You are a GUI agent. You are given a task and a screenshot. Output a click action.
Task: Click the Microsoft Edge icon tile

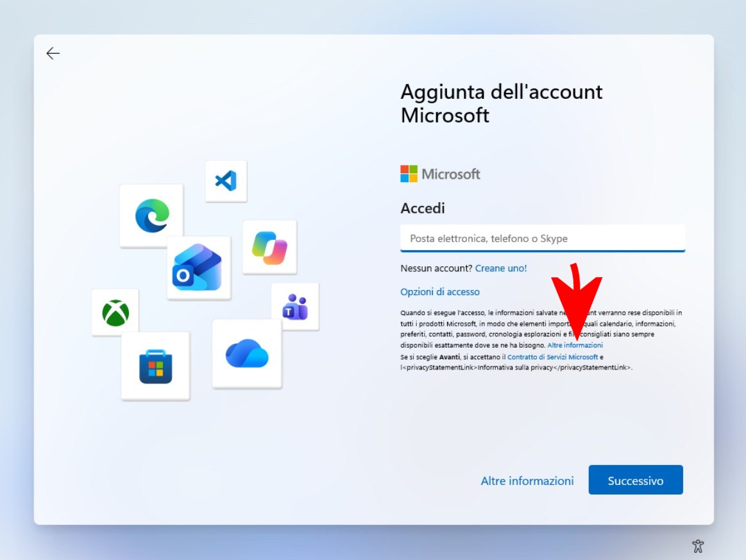pos(152,216)
